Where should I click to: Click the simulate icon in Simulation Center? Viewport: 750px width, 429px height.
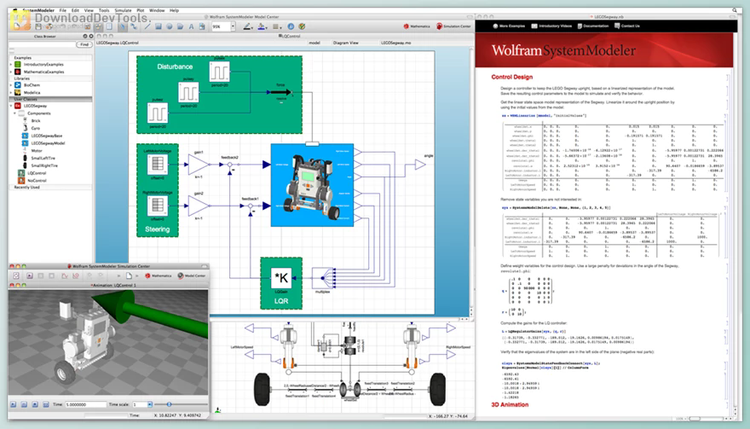coord(29,276)
